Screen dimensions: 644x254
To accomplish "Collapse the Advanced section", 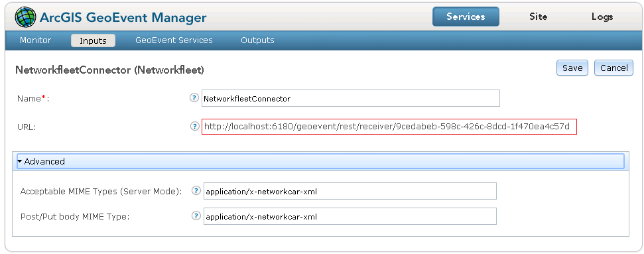I will tap(320, 162).
